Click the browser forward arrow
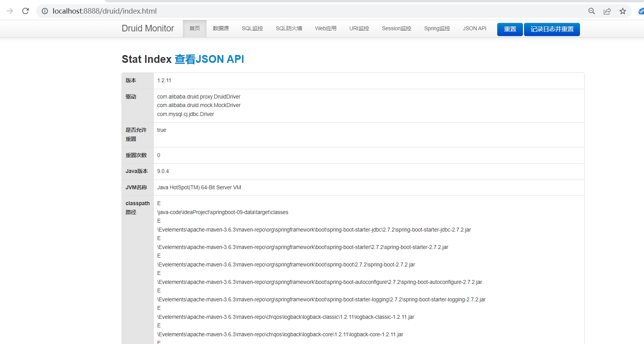Image resolution: width=644 pixels, height=344 pixels. click(x=10, y=11)
